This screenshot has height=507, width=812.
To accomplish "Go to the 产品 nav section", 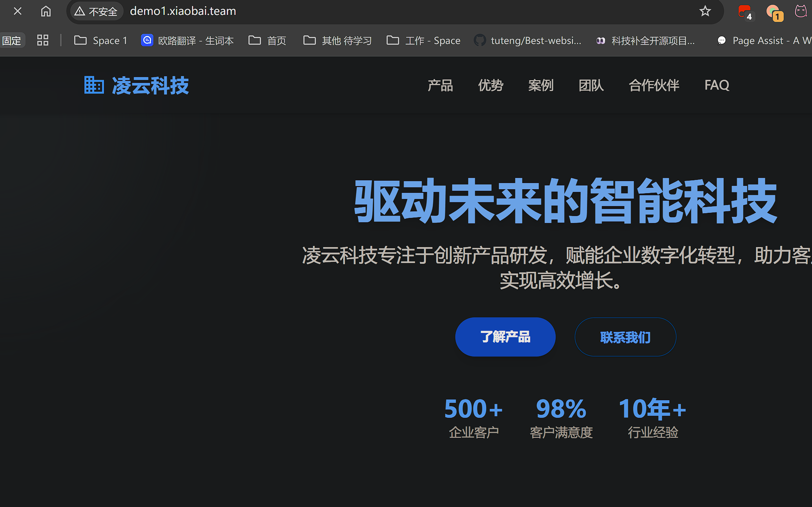I will tap(440, 85).
